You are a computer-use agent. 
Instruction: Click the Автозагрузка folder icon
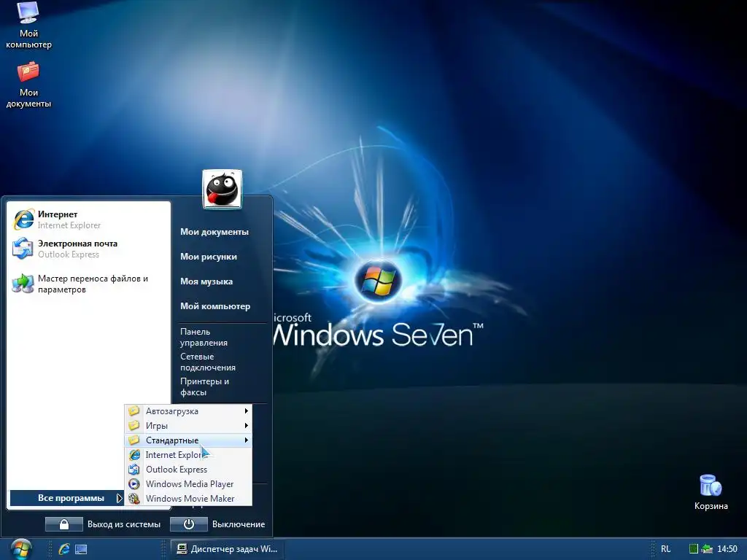(x=134, y=411)
